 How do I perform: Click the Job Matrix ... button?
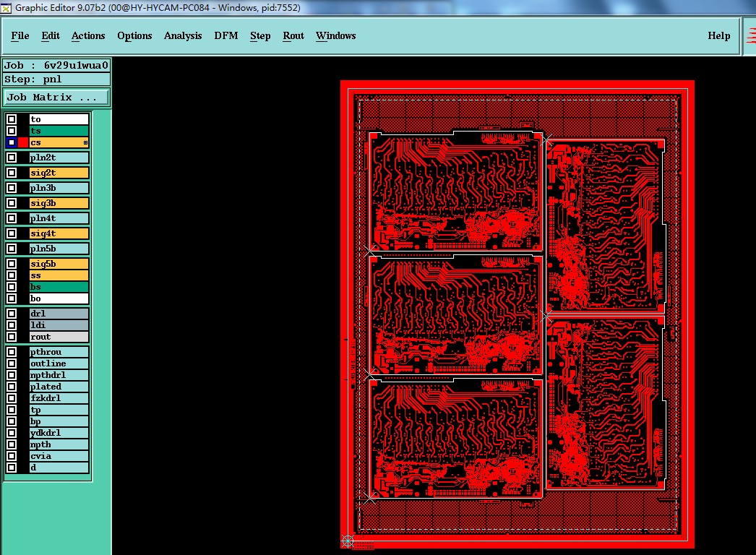56,97
